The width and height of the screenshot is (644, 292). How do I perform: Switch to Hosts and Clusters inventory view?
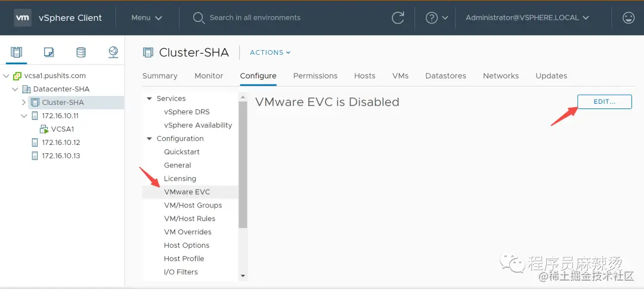(16, 52)
